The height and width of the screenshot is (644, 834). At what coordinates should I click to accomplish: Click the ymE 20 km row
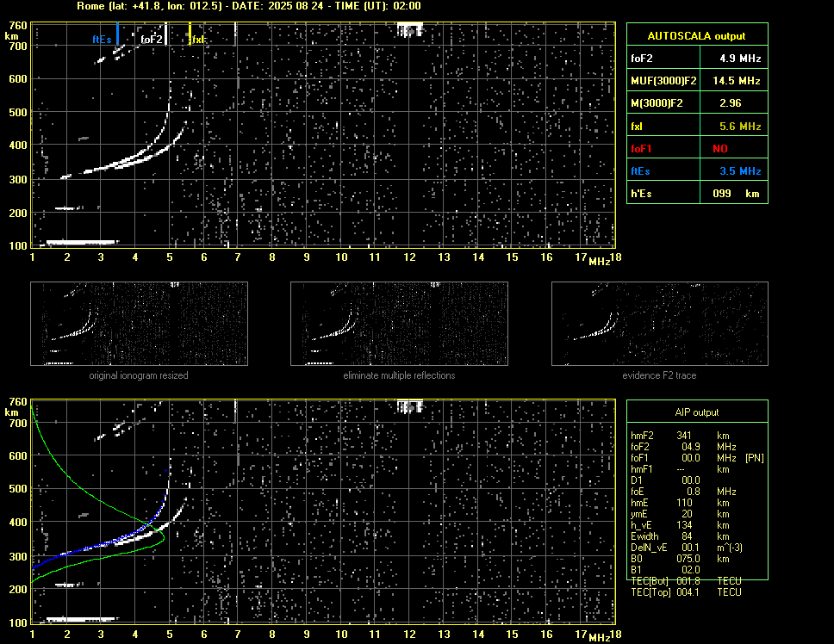(680, 514)
